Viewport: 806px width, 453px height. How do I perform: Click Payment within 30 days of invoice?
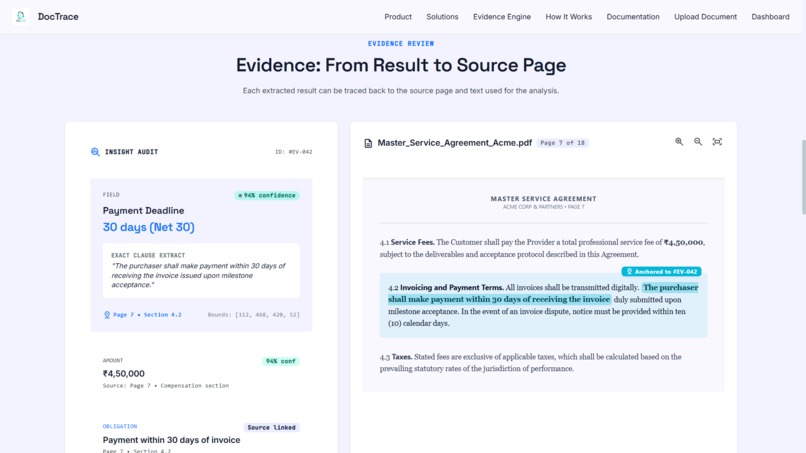click(x=171, y=440)
